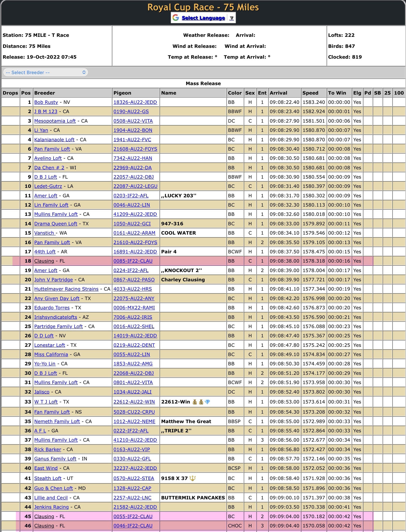Image resolution: width=406 pixels, height=532 pixels.
Task: Open breeder link Rick Barker
Action: pyautogui.click(x=48, y=449)
